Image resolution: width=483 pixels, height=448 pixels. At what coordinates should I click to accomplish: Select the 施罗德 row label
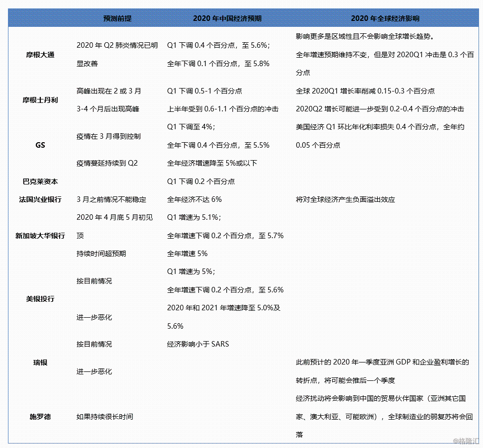40,417
